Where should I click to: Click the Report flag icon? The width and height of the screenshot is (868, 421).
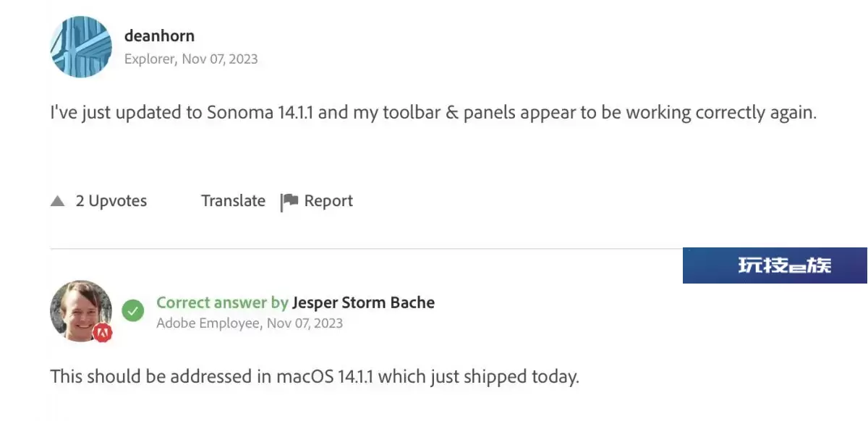289,202
